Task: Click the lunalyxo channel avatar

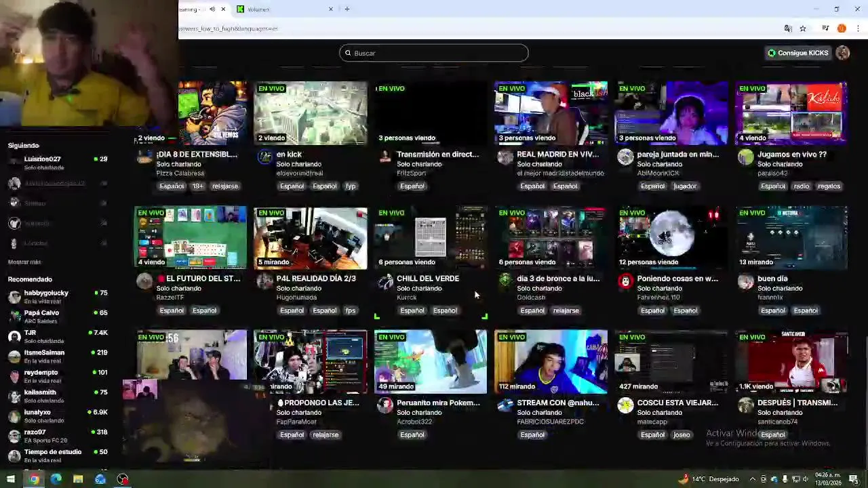Action: [x=14, y=415]
